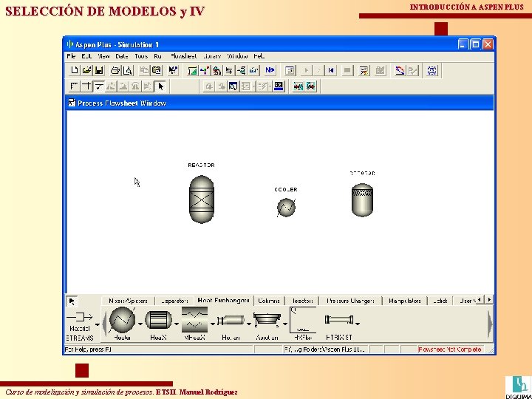Viewport: 532px width, 399px height.
Task: Toggle select mode arrow in model library
Action: 72,301
